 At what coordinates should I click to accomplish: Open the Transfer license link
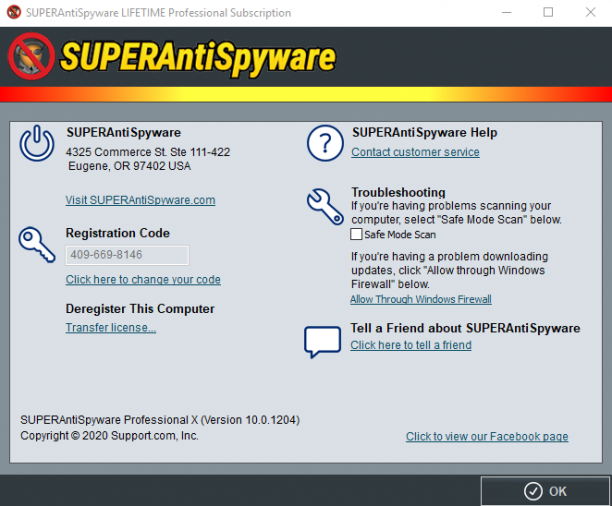click(111, 328)
